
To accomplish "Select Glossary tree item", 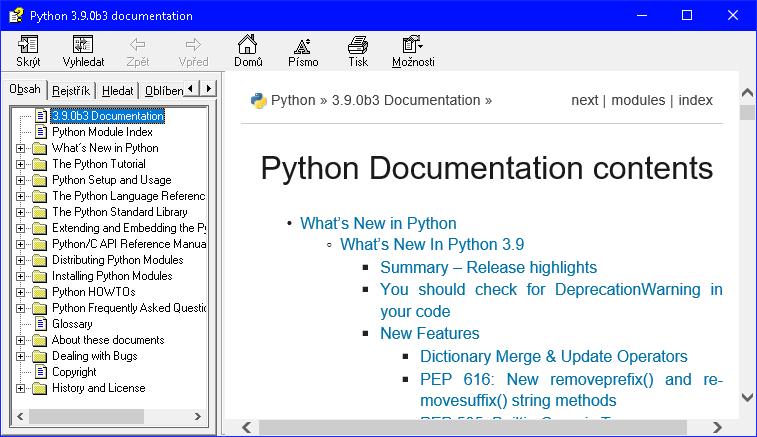I will point(72,324).
